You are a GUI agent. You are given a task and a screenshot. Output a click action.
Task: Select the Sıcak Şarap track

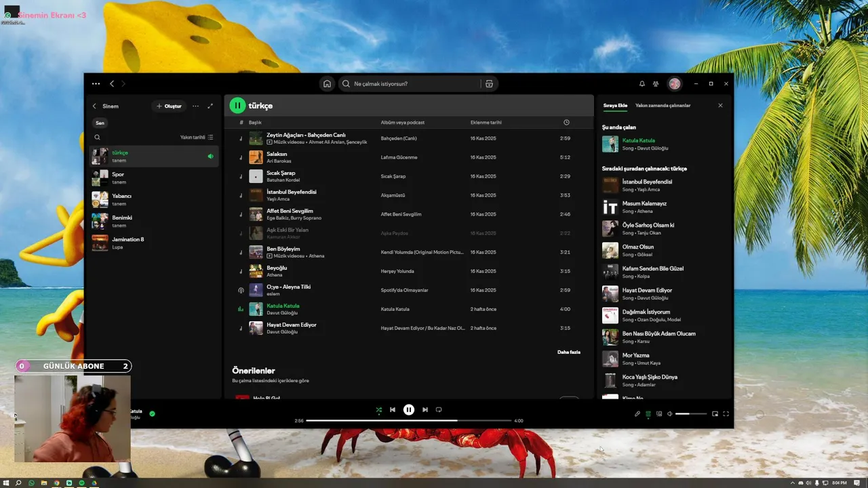coord(409,176)
